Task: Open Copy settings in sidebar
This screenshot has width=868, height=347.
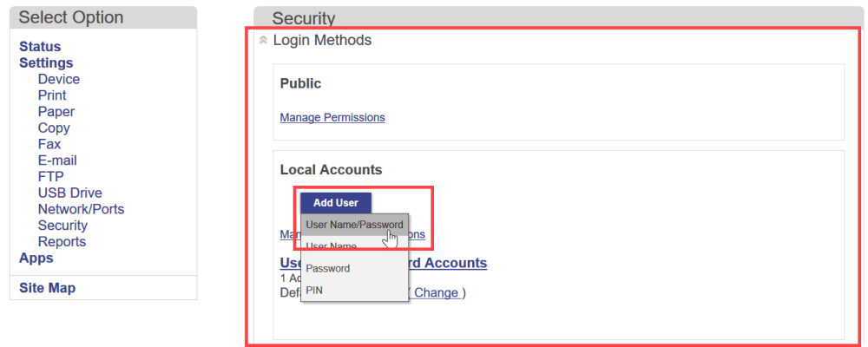Action: point(54,128)
